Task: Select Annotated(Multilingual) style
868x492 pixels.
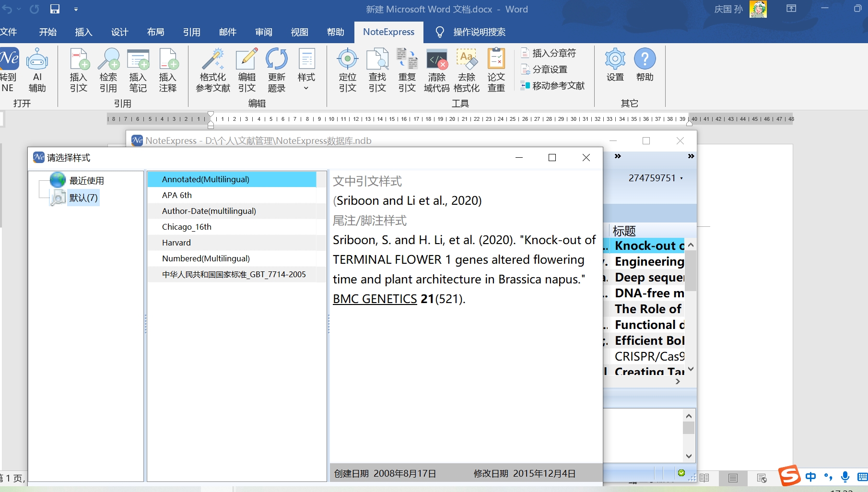Action: click(232, 179)
